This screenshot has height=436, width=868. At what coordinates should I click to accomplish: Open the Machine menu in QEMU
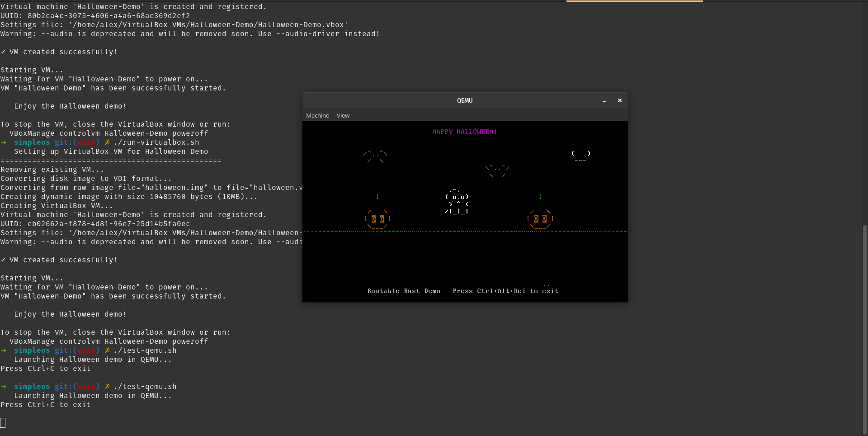pos(317,116)
